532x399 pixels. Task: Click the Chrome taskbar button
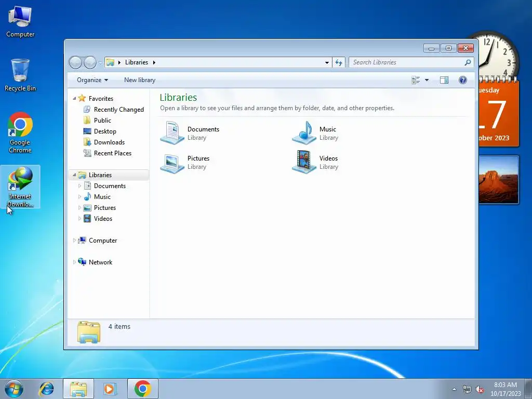[143, 389]
